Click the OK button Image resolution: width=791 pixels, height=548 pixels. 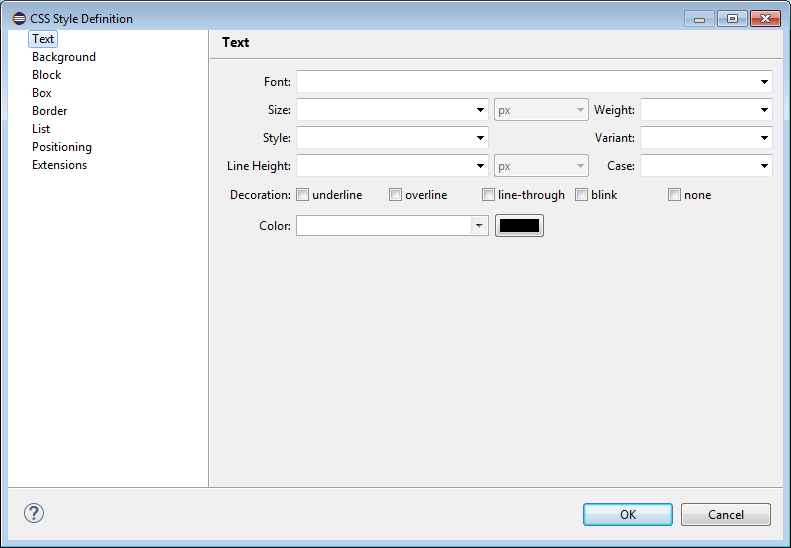pyautogui.click(x=628, y=515)
